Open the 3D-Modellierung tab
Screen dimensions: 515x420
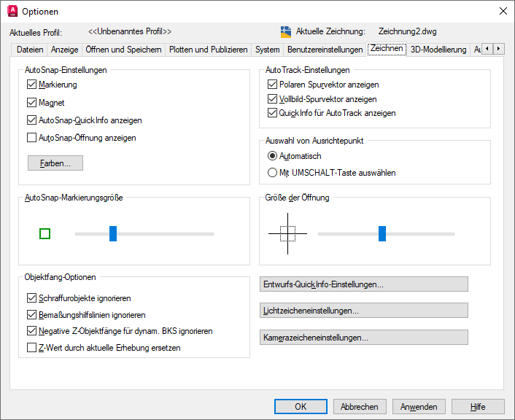438,50
